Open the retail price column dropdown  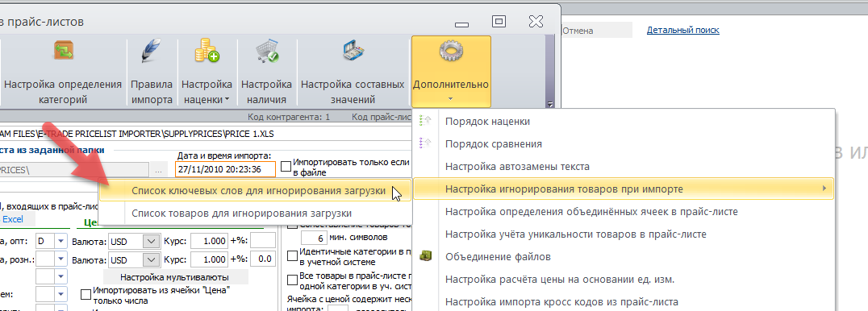coord(61,259)
